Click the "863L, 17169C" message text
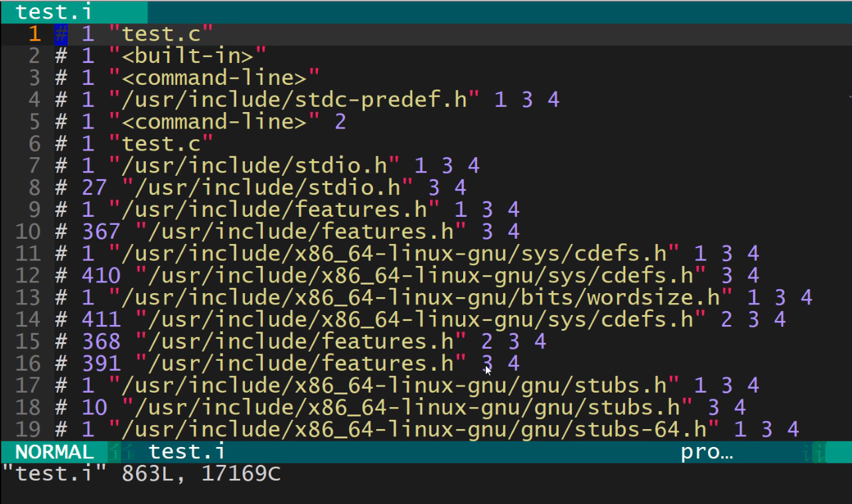The height and width of the screenshot is (504, 852). (201, 473)
